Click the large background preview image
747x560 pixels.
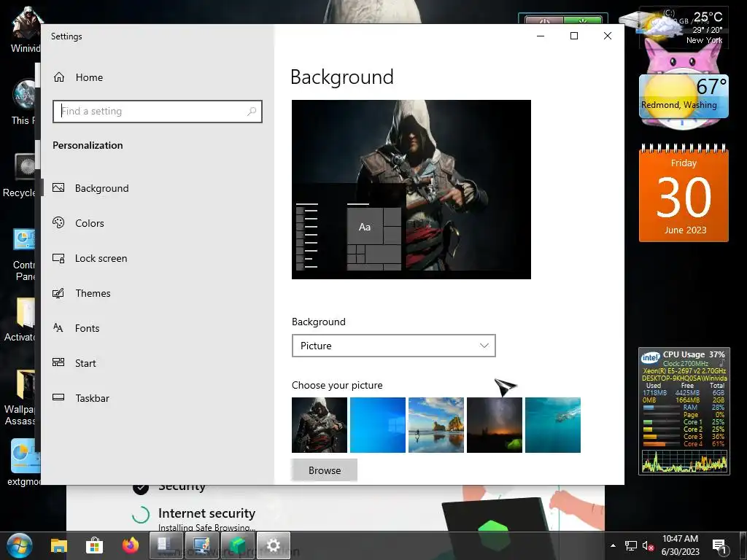(411, 190)
